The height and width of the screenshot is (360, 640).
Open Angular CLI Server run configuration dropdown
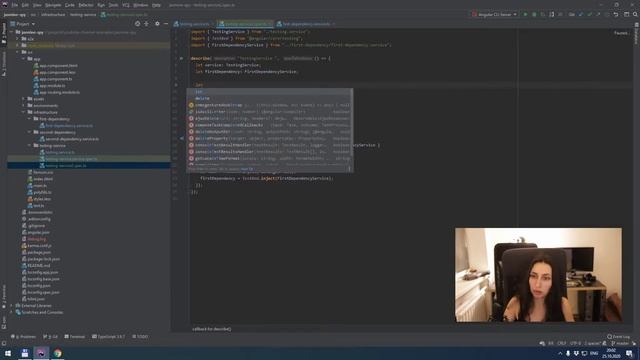[494, 14]
